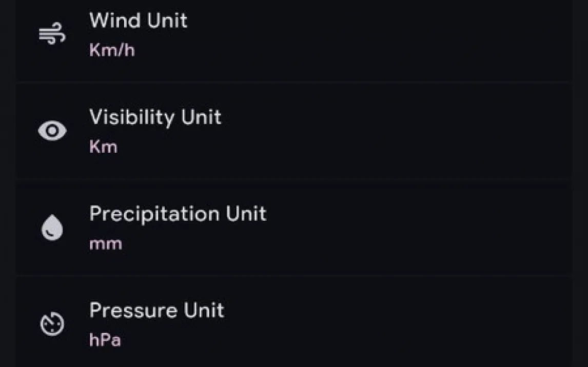Select the Pressure Unit title text
This screenshot has height=367, width=588.
[157, 311]
